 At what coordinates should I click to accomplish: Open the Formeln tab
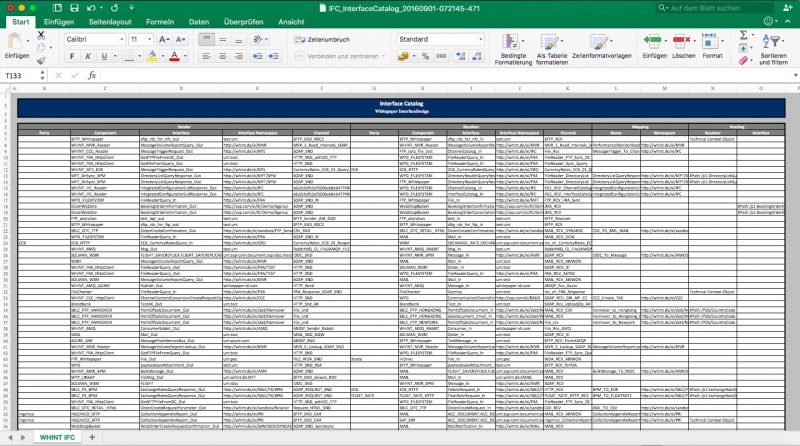click(x=160, y=22)
